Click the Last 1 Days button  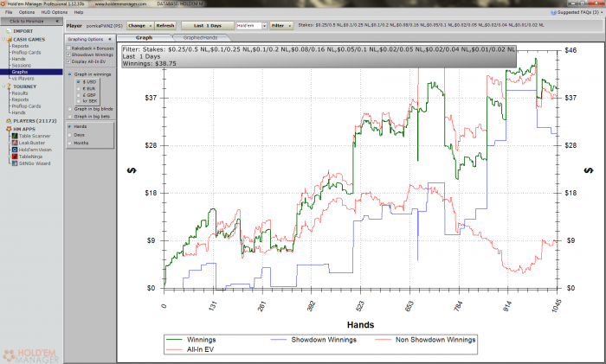[208, 25]
